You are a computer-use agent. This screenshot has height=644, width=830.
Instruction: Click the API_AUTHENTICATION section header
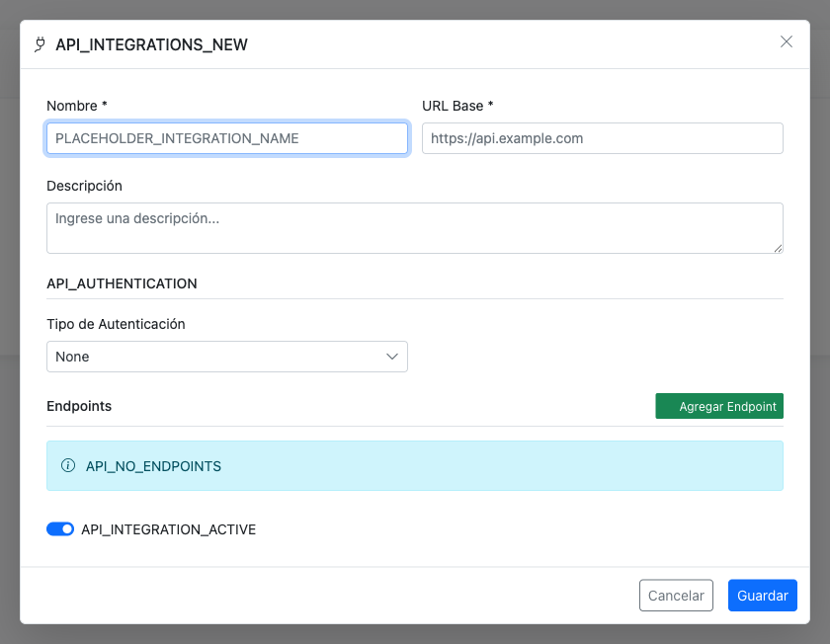point(122,283)
